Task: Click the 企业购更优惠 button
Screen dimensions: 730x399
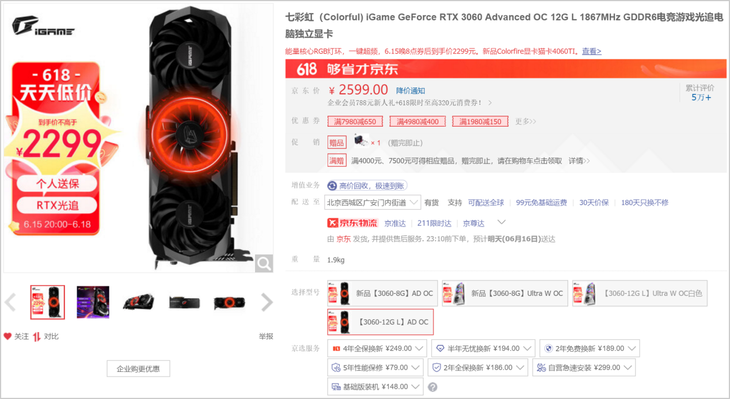Action: pyautogui.click(x=138, y=369)
